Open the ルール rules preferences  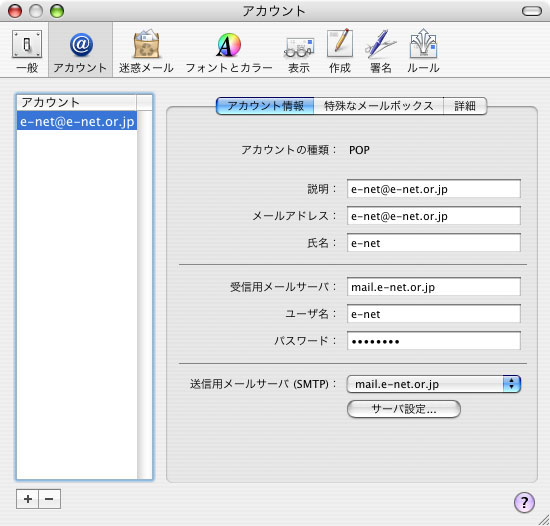[423, 51]
